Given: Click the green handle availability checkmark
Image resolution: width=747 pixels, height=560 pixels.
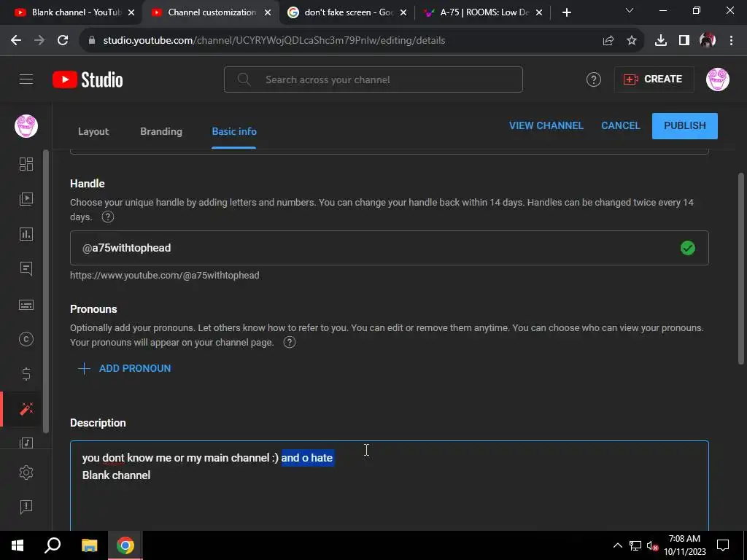Looking at the screenshot, I should (x=687, y=248).
